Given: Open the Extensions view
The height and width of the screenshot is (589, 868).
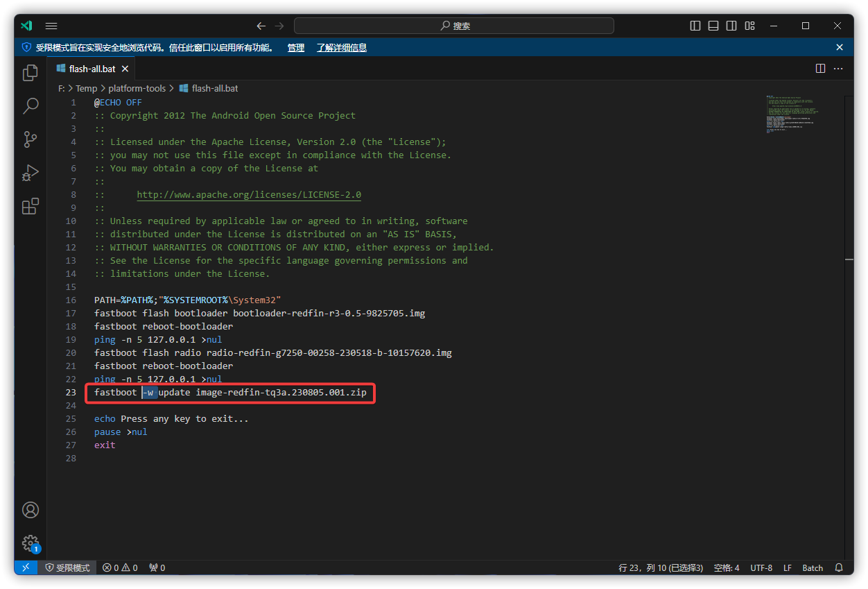Looking at the screenshot, I should click(x=31, y=206).
